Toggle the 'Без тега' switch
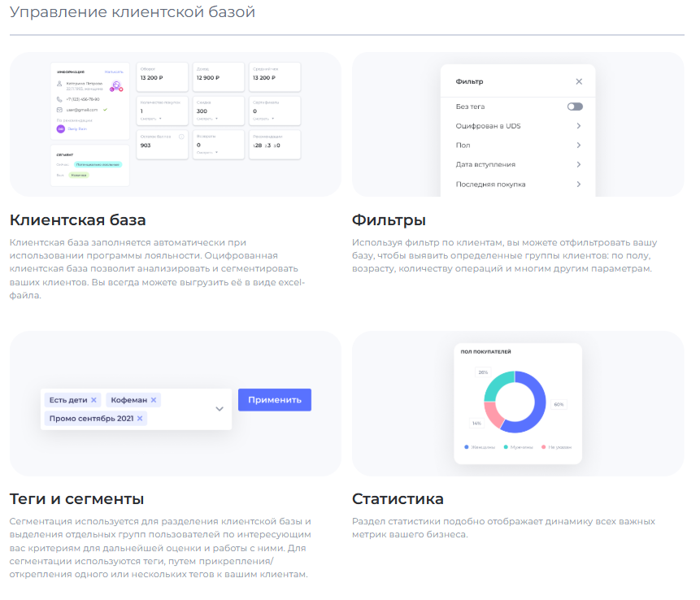 (x=575, y=107)
